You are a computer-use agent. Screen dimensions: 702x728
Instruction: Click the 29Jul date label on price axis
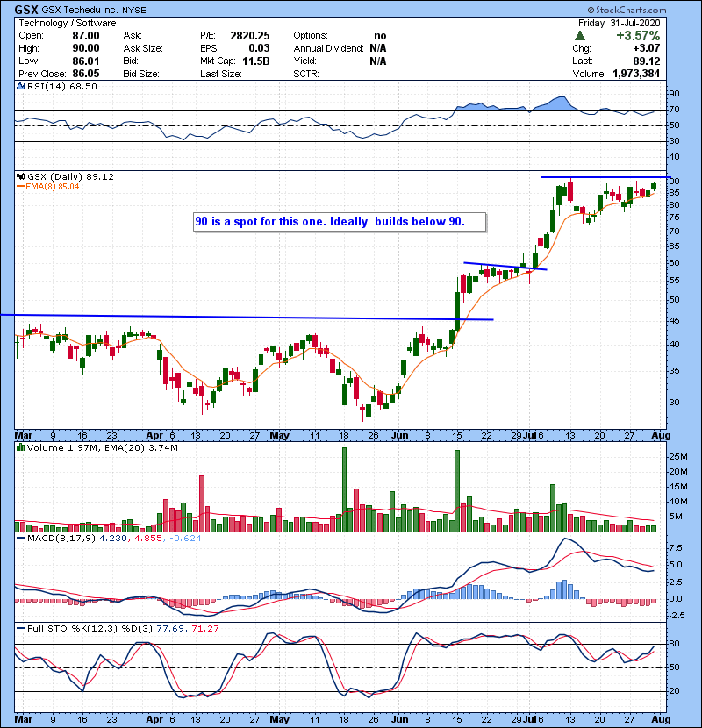pos(524,436)
